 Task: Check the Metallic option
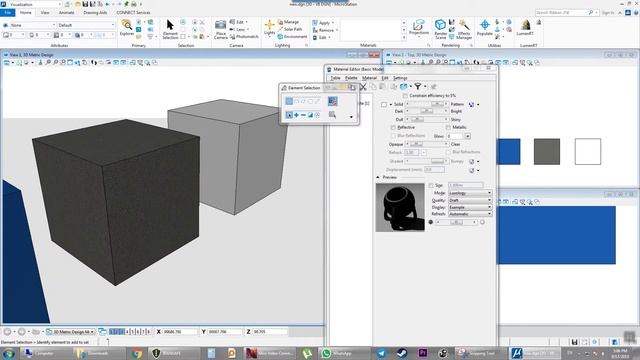(448, 128)
